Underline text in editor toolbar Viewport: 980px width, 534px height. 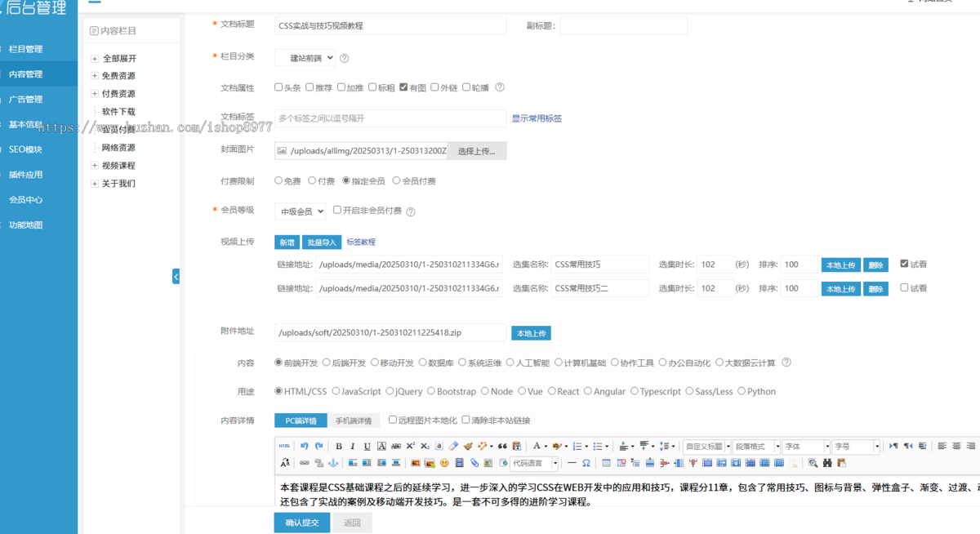(367, 446)
